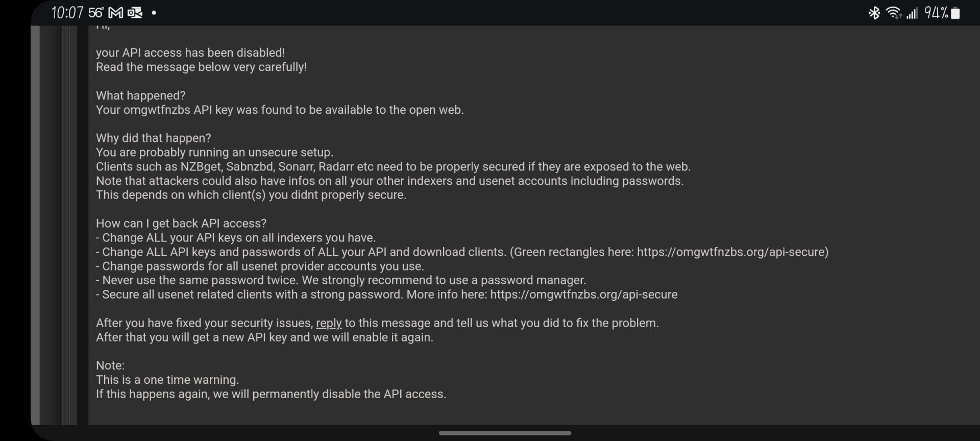This screenshot has height=441, width=980.
Task: Click the underlined "reply" link
Action: click(x=329, y=323)
